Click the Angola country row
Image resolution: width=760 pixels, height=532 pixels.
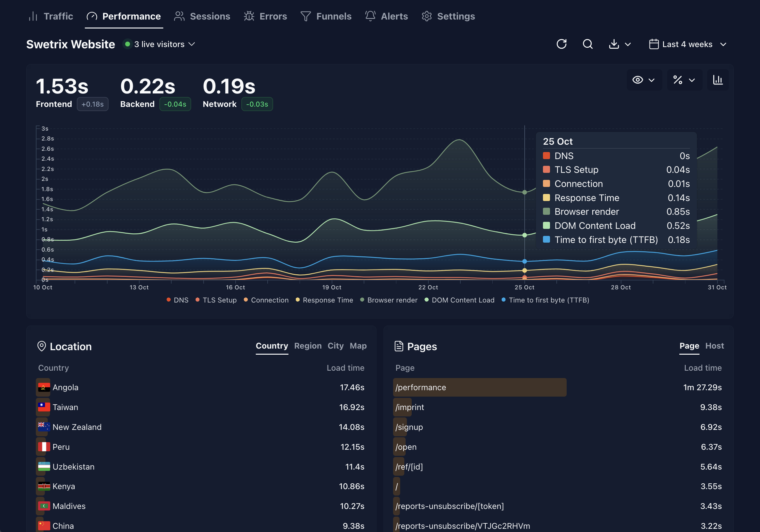click(65, 387)
